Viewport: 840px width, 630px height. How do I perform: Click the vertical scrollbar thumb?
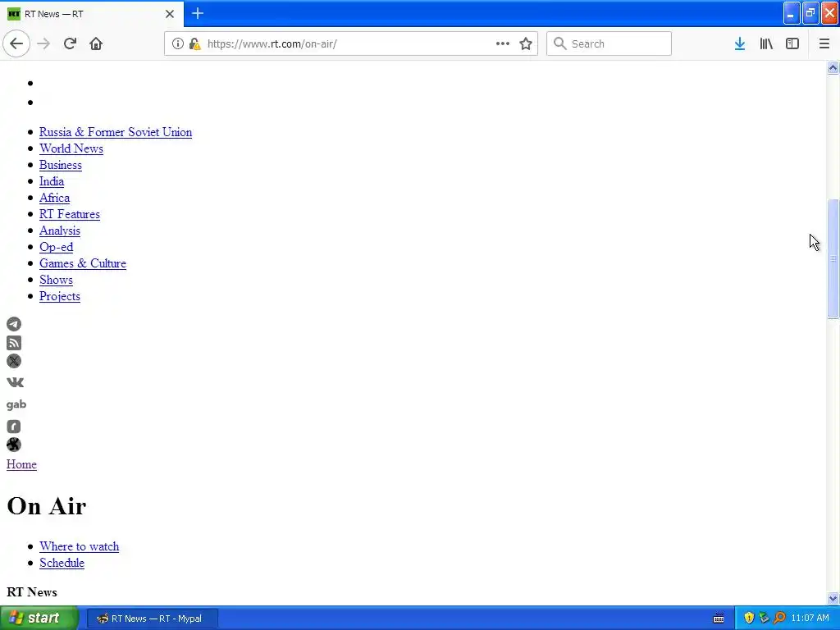[x=833, y=258]
